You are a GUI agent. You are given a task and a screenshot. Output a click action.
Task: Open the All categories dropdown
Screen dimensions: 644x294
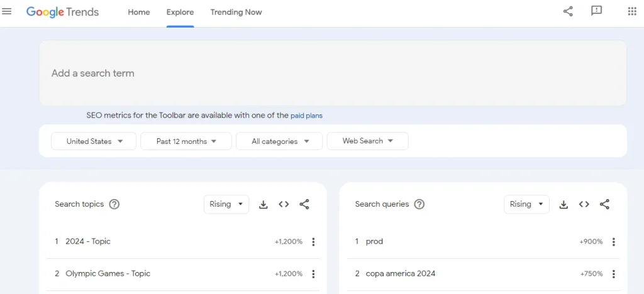click(x=279, y=141)
